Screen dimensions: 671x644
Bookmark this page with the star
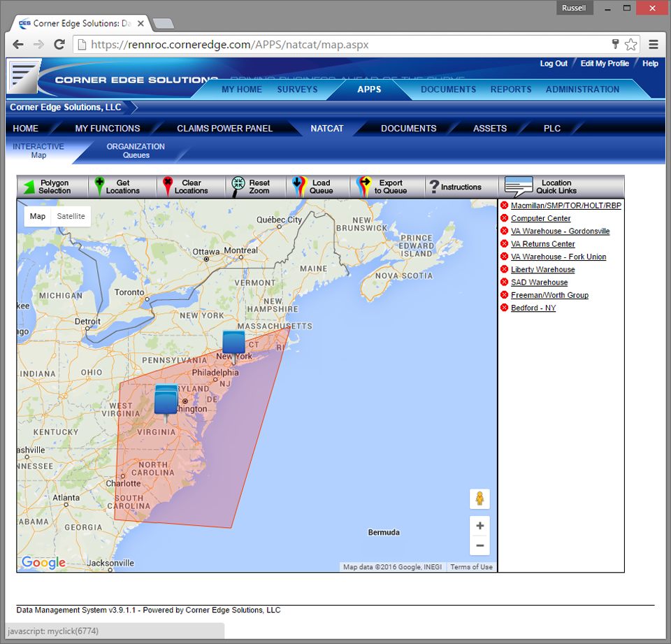click(630, 44)
